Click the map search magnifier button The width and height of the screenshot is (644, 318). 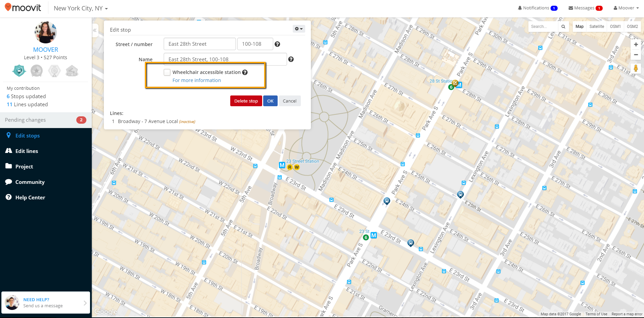click(563, 27)
